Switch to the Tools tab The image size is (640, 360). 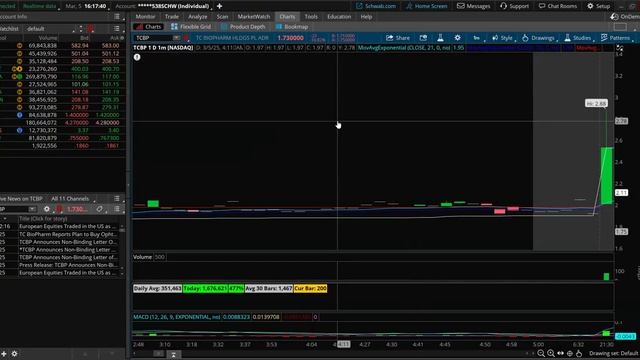coord(311,17)
